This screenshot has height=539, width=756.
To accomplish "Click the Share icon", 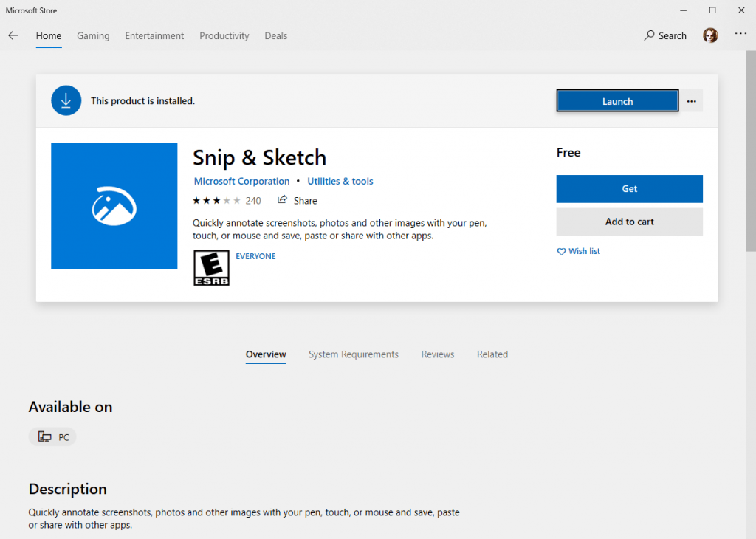I will (x=282, y=200).
